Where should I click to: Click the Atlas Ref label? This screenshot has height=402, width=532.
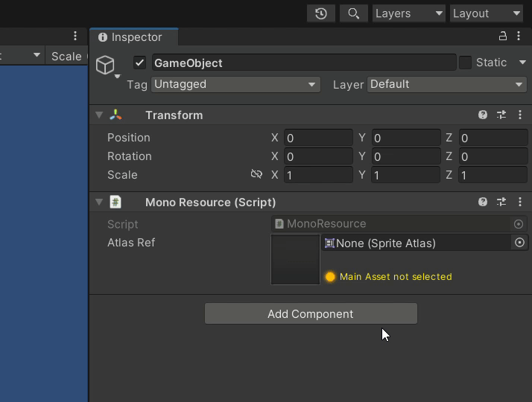pyautogui.click(x=131, y=243)
